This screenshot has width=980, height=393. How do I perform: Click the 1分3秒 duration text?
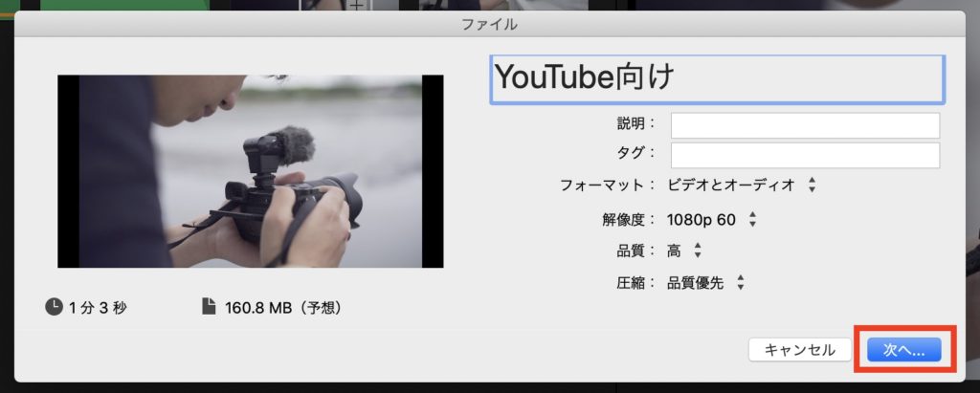98,307
